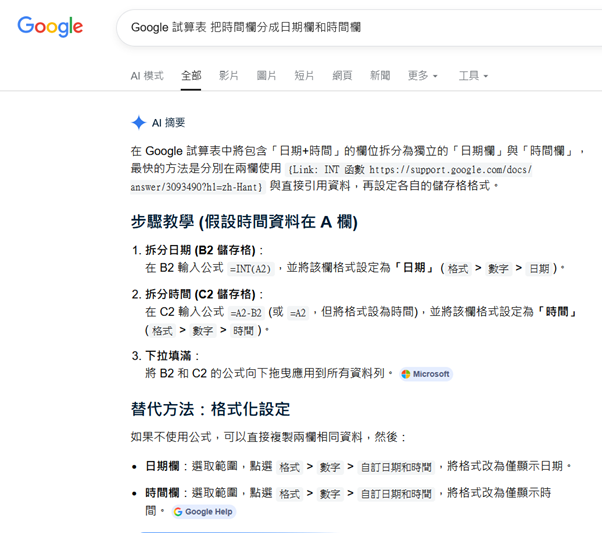
Task: Click the standalone =A2 formula chip
Action: 298,313
